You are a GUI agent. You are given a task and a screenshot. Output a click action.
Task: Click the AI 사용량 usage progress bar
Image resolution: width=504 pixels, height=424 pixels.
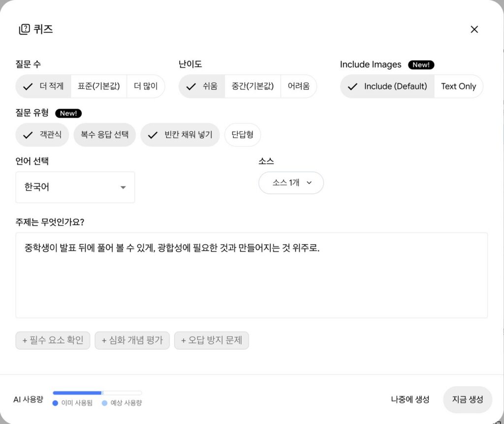97,393
